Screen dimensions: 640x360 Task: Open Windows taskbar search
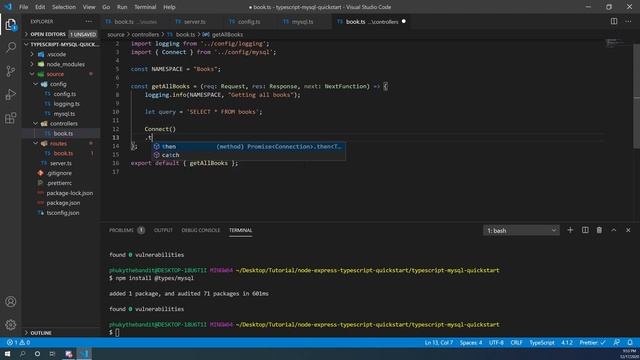(22, 353)
